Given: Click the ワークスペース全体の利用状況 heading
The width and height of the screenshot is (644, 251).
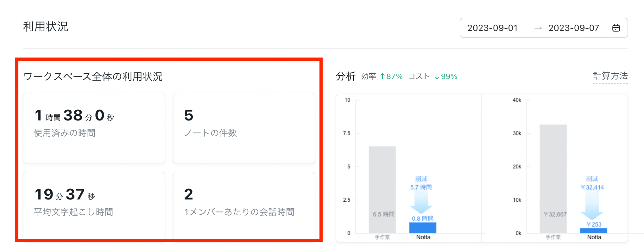Looking at the screenshot, I should (93, 77).
